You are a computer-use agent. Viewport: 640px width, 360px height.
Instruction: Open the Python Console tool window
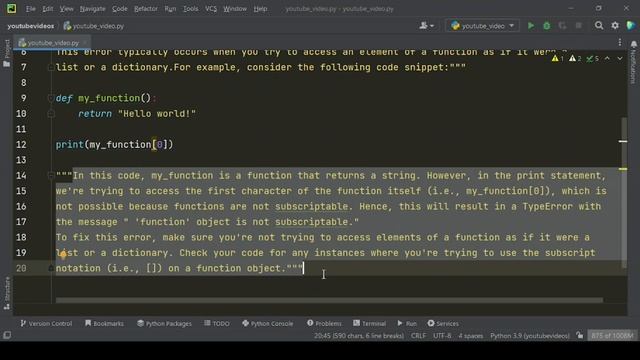tap(268, 323)
